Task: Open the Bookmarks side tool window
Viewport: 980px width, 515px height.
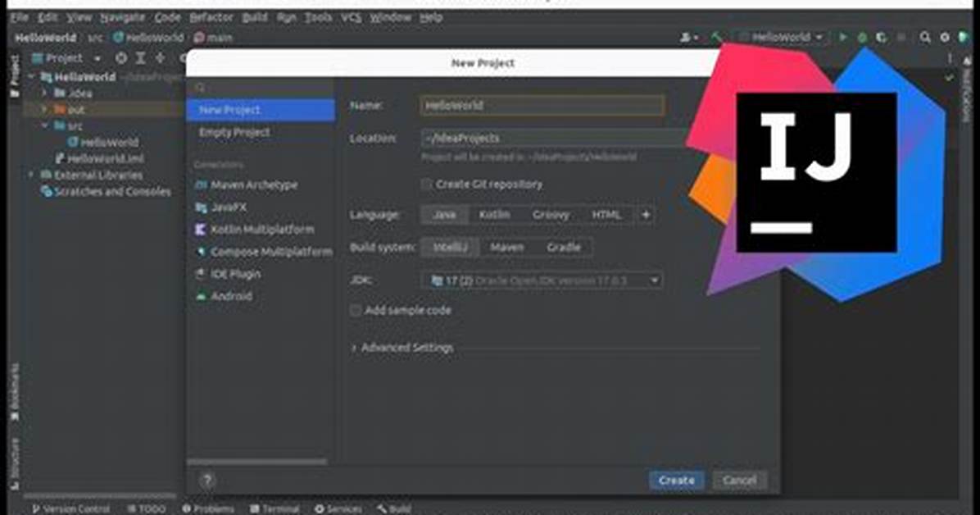Action: coord(15,392)
